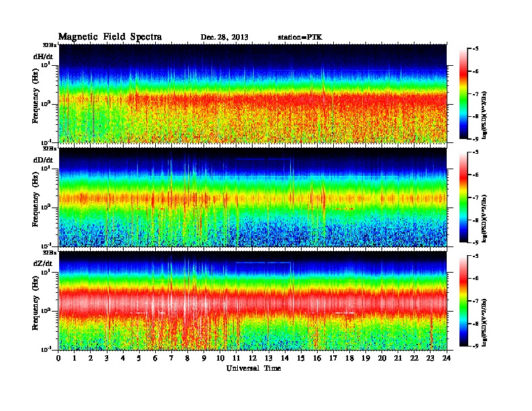Click the 'Dec. 28, 2013' date text
Viewport: 532px width, 411px height.
pos(224,38)
